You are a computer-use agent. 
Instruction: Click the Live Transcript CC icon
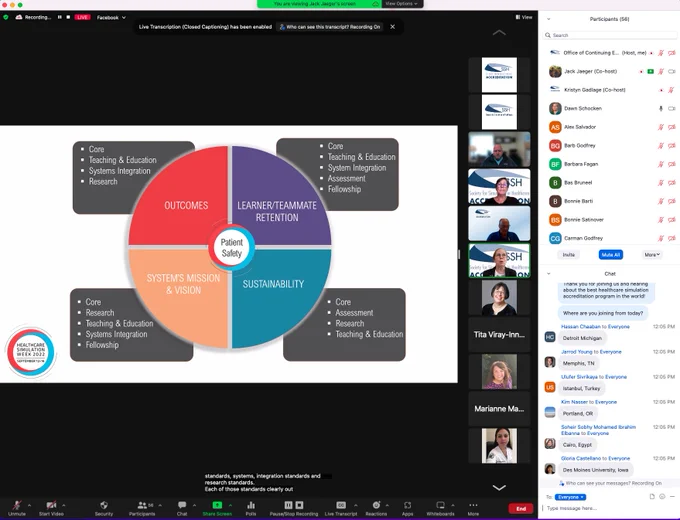point(341,505)
